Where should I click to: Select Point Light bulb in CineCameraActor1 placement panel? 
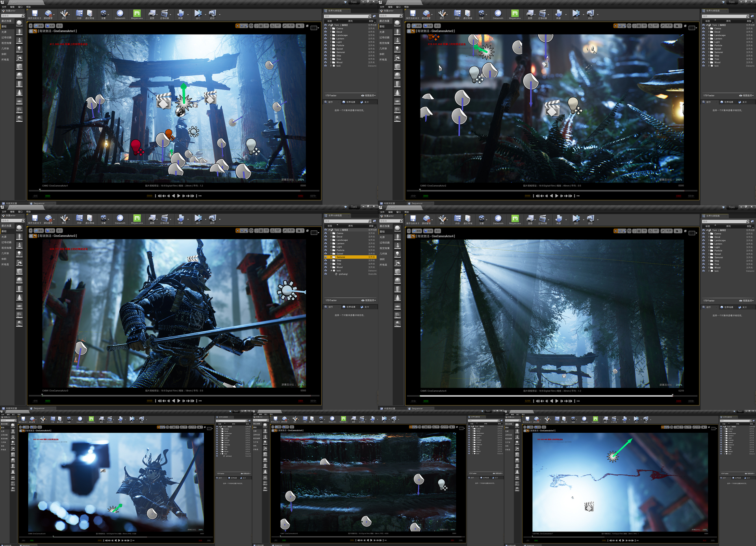click(x=19, y=49)
